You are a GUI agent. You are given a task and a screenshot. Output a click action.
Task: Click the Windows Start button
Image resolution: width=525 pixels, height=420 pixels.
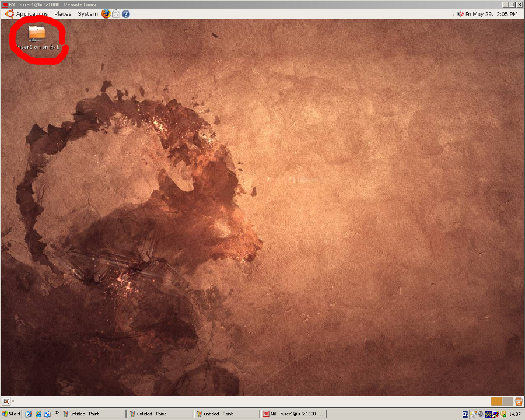point(12,414)
